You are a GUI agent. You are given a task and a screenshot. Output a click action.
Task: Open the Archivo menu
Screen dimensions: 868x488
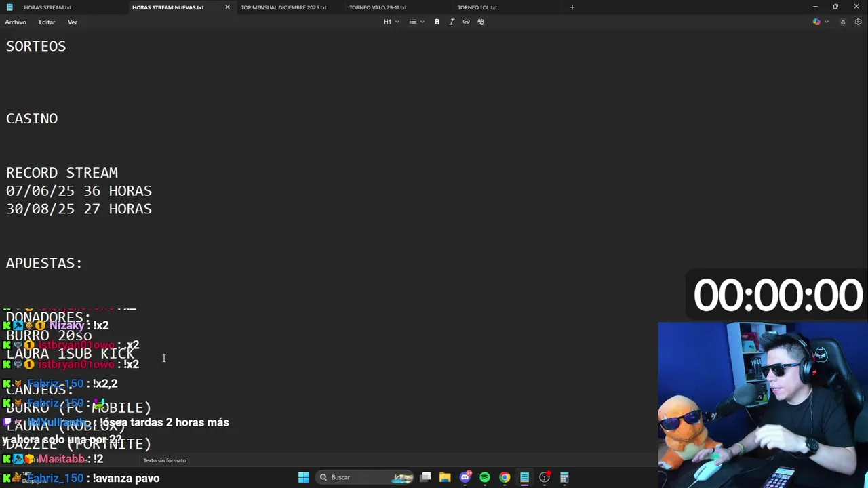pos(16,22)
